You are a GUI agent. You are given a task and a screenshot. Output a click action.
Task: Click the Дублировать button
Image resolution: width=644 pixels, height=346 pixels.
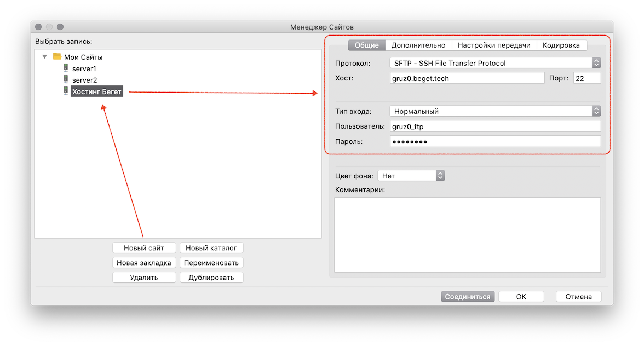click(x=211, y=278)
